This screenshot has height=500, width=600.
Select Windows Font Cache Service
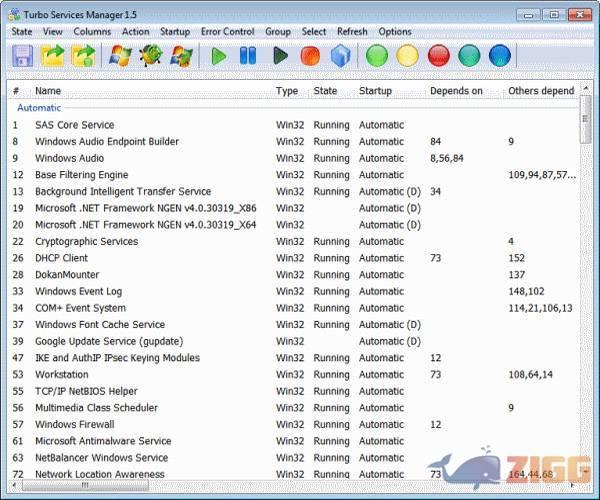pyautogui.click(x=293, y=324)
